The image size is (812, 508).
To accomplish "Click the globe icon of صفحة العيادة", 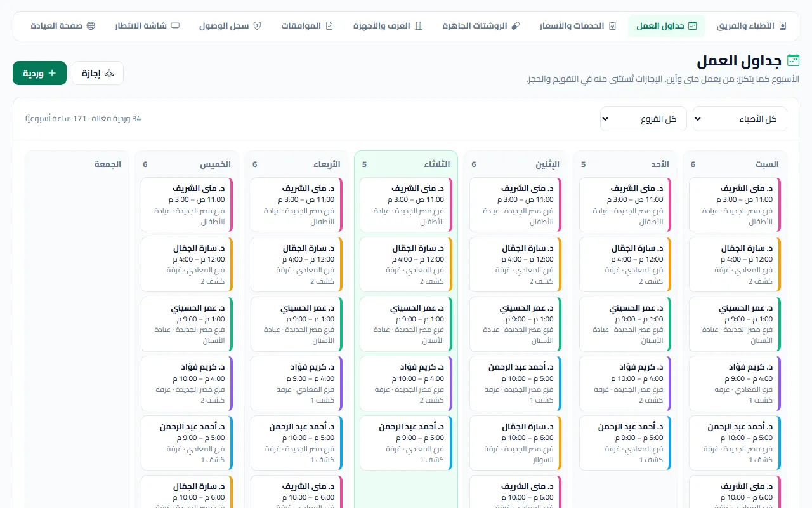I will click(91, 26).
